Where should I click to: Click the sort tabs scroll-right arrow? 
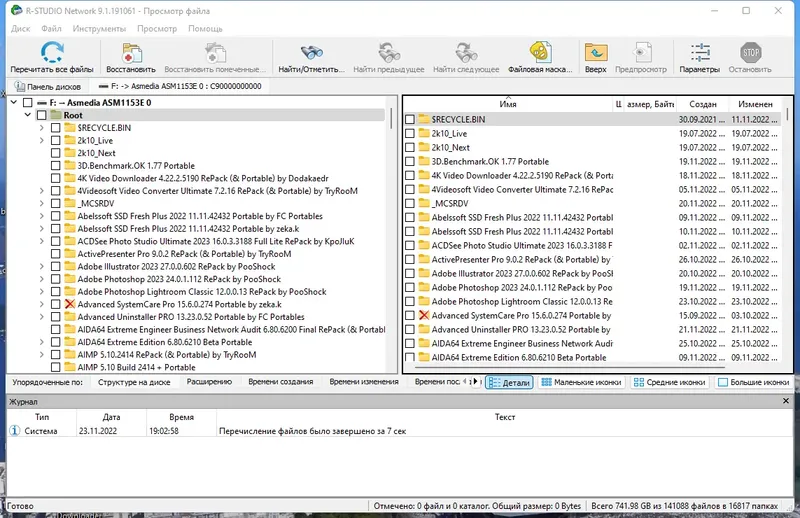(x=476, y=381)
